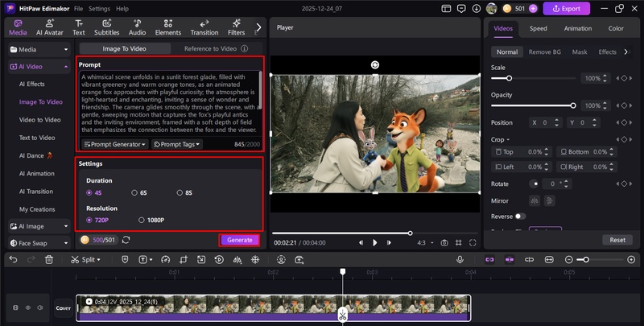Play the video in the player
Image resolution: width=644 pixels, height=326 pixels.
pos(374,242)
